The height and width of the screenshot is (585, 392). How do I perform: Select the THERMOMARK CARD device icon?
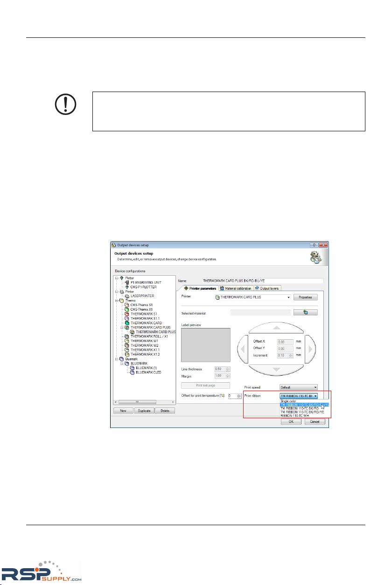(x=127, y=323)
